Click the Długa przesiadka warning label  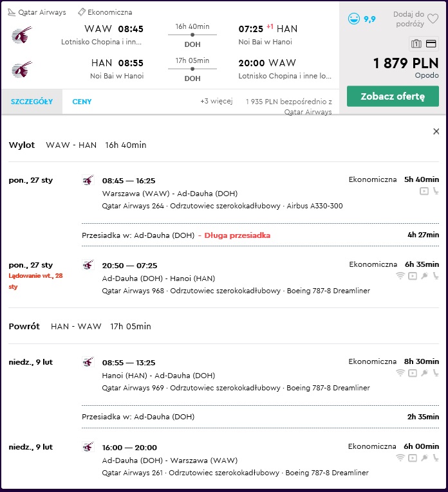click(x=238, y=235)
